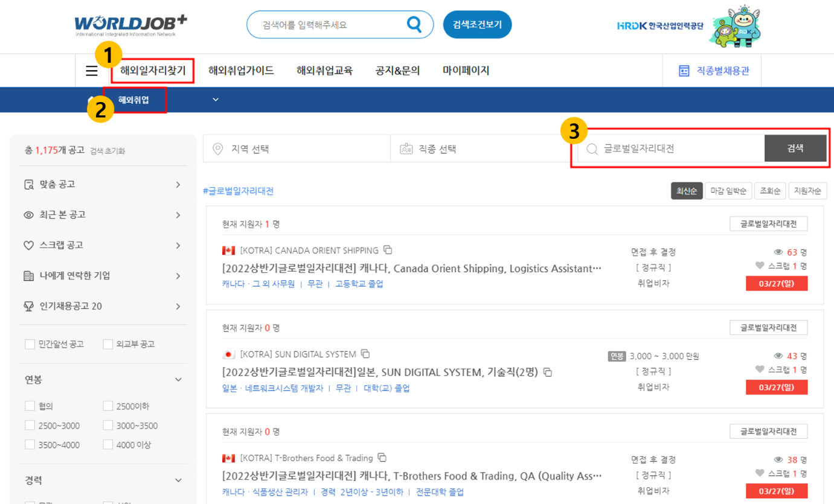
Task: Click the view-count eye icon showing 38 명
Action: pos(778,460)
